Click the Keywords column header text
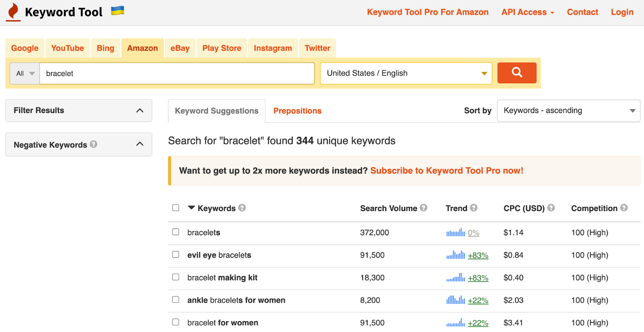This screenshot has height=332, width=644. 217,208
